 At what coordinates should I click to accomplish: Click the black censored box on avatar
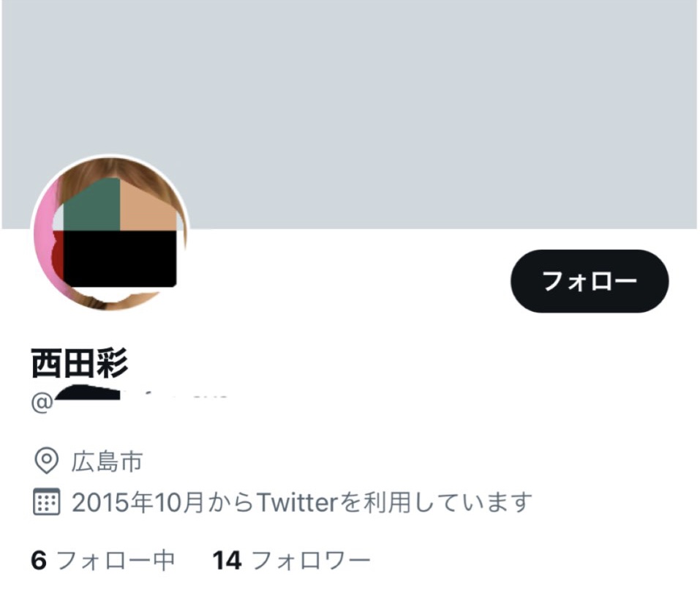pyautogui.click(x=120, y=258)
